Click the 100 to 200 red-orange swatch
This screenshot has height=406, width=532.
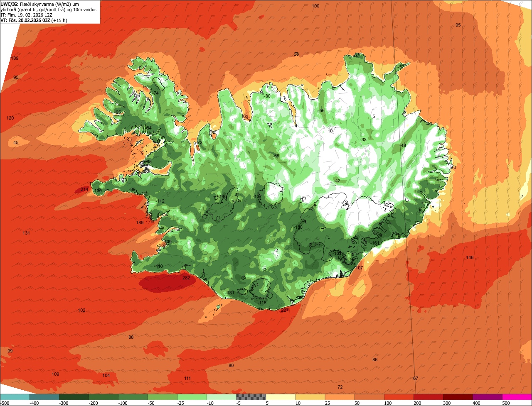[399, 397]
